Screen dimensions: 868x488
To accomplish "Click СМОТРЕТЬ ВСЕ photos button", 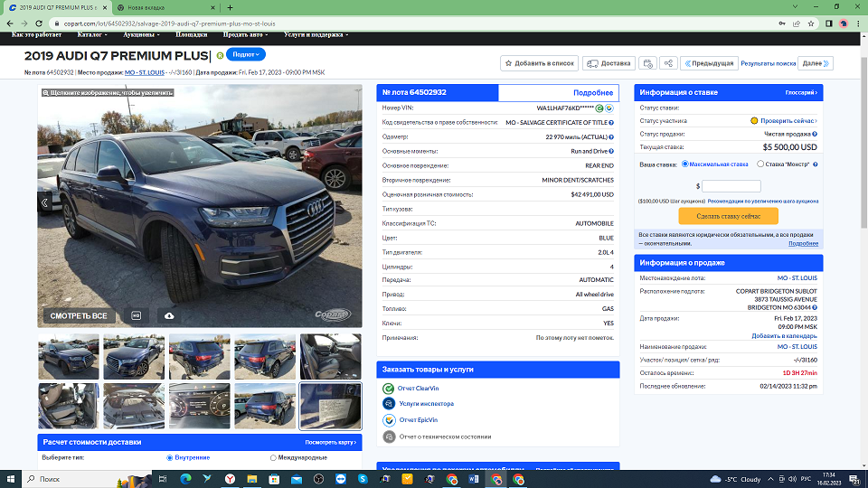I will click(78, 316).
